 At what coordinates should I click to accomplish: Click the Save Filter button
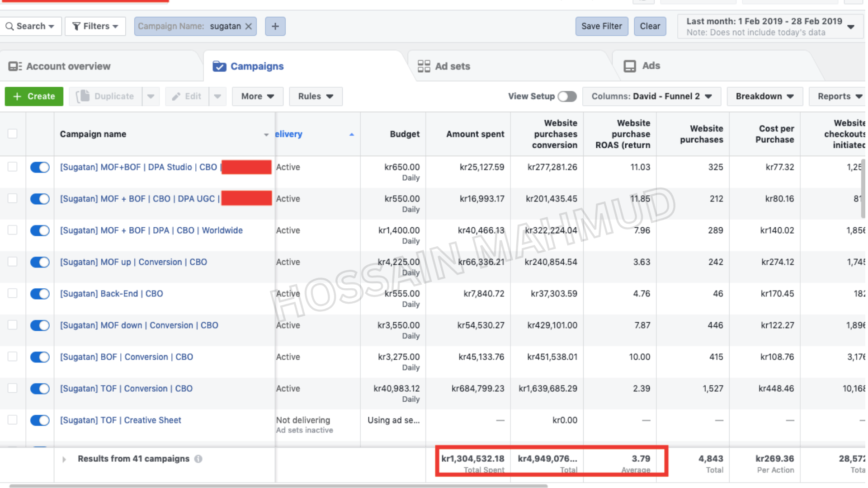click(x=602, y=26)
